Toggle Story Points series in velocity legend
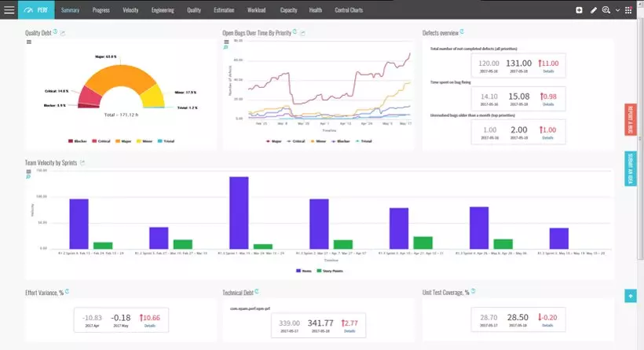 (330, 271)
